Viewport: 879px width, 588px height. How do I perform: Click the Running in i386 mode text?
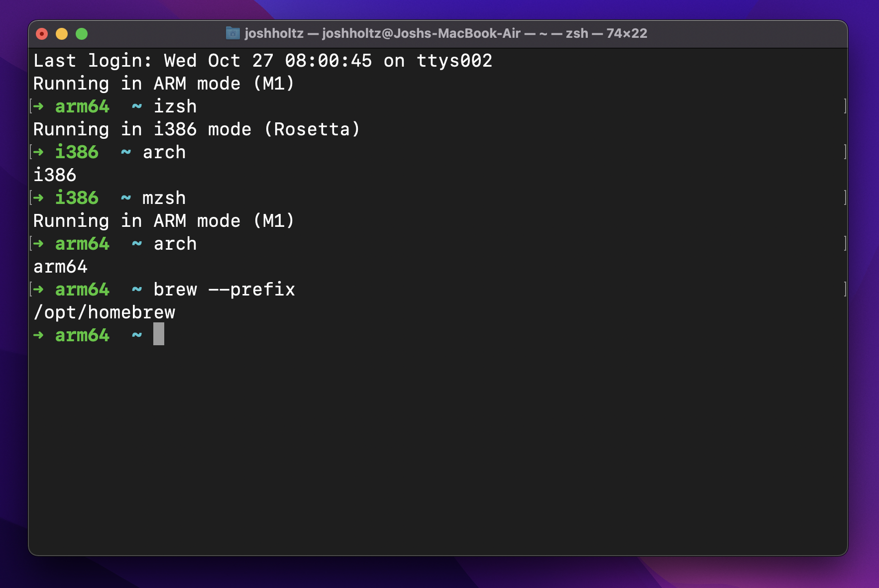point(197,129)
